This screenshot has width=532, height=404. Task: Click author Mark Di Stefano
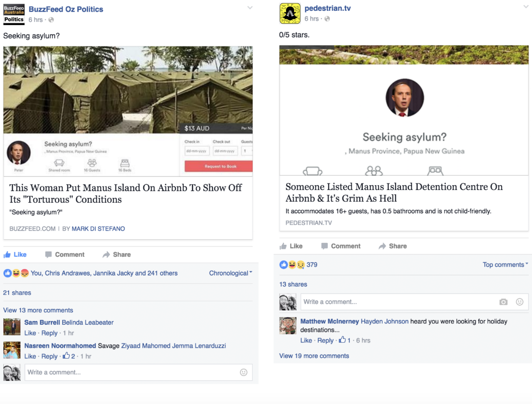pos(98,229)
